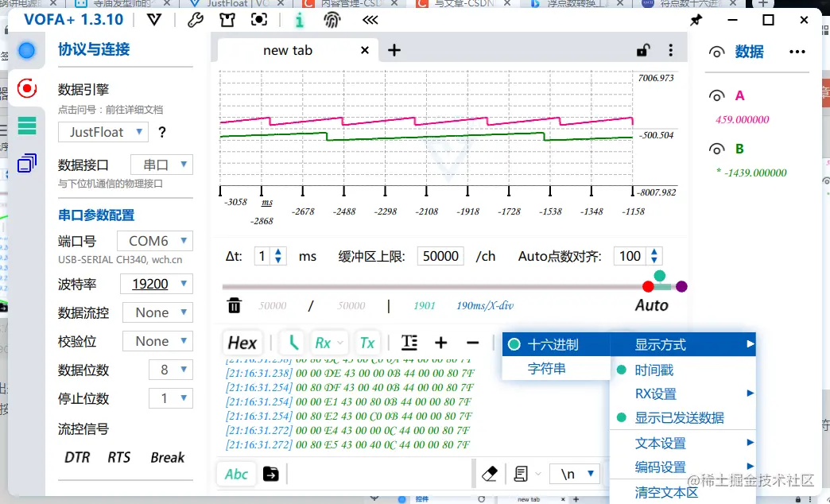Clear buffered data using the trash icon
This screenshot has width=830, height=504.
click(232, 304)
